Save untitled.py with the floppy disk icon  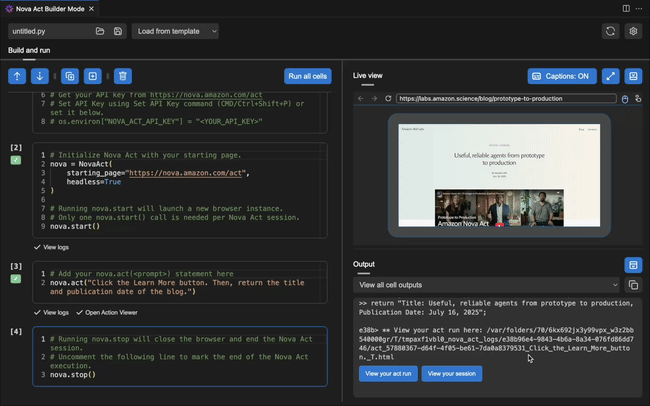pyautogui.click(x=118, y=31)
